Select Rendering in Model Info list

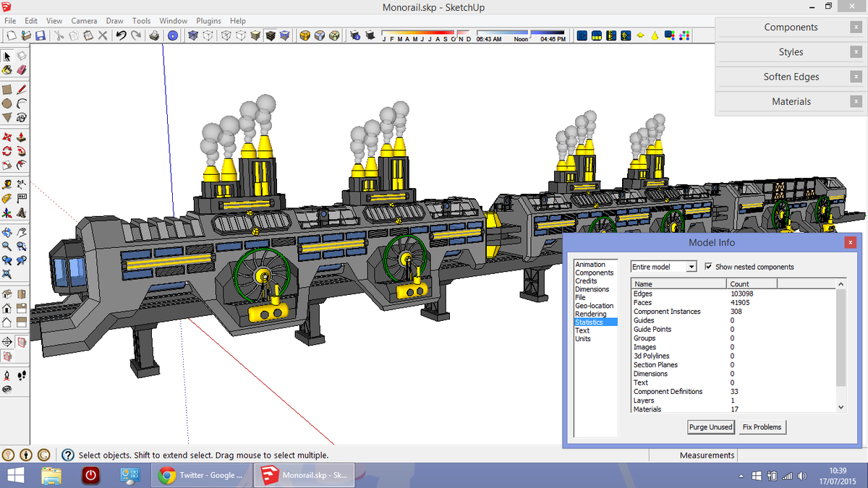tap(590, 314)
